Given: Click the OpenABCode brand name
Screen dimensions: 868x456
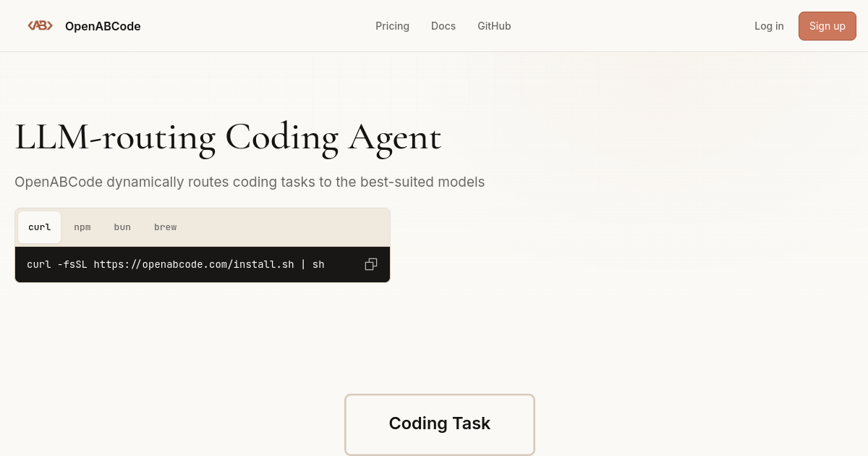Looking at the screenshot, I should click(103, 26).
